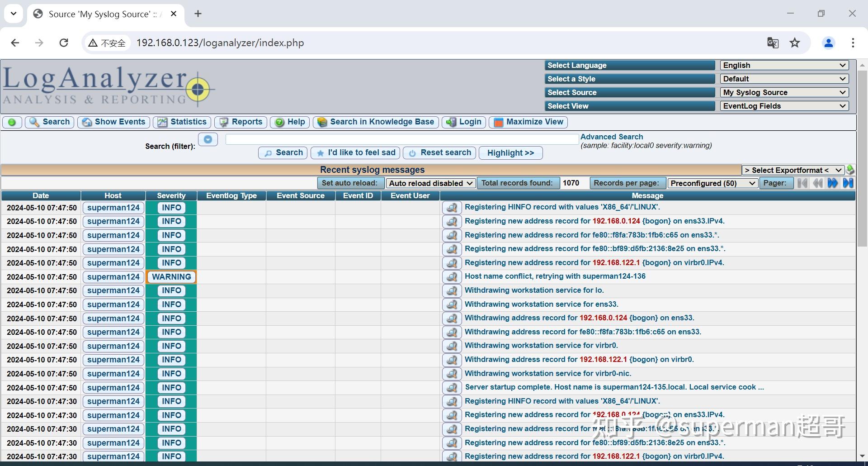
Task: Click the Reset search button
Action: 439,152
